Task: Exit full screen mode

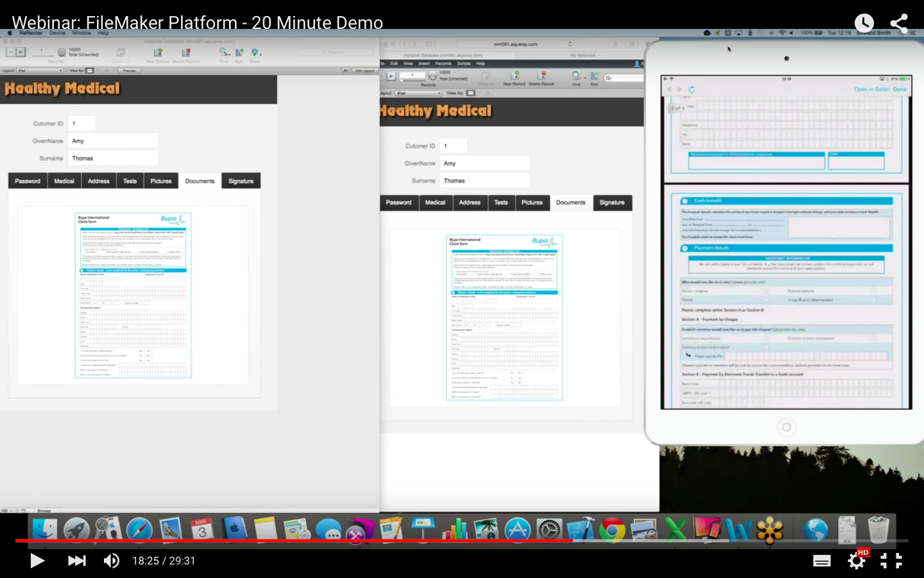Action: pyautogui.click(x=891, y=561)
